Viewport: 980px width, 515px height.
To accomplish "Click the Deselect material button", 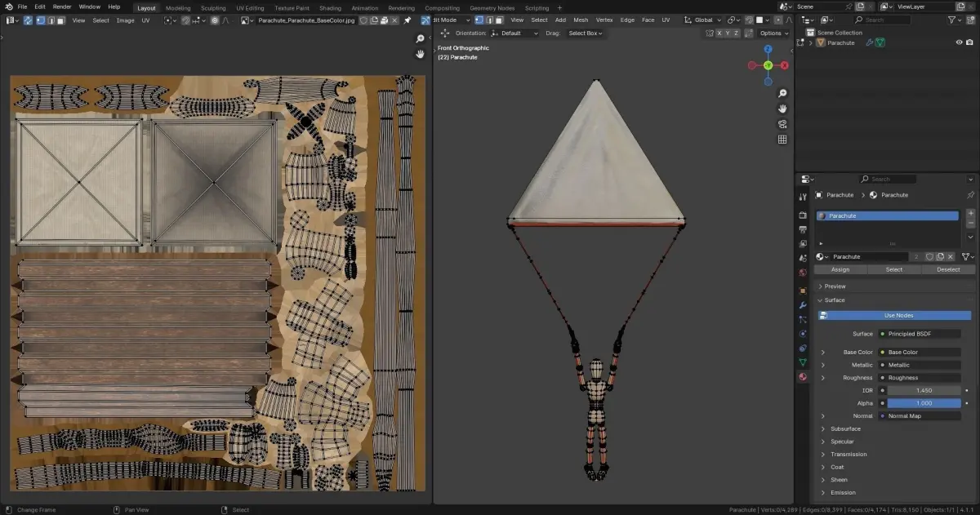I will pyautogui.click(x=948, y=269).
